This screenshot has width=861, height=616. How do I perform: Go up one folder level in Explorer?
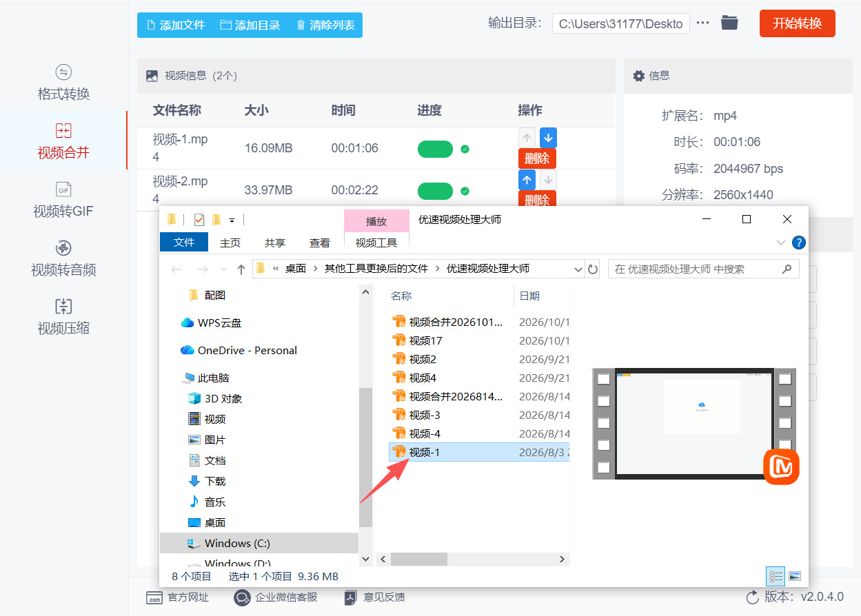click(241, 269)
